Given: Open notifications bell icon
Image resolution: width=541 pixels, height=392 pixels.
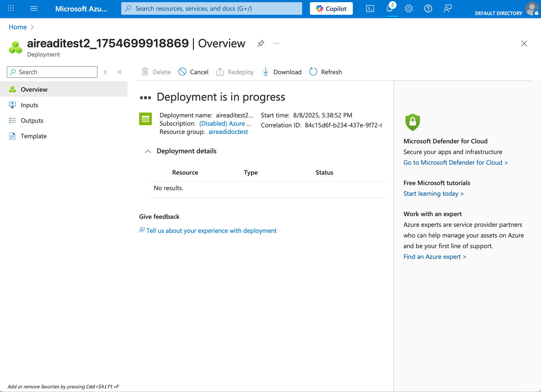Looking at the screenshot, I should point(389,9).
